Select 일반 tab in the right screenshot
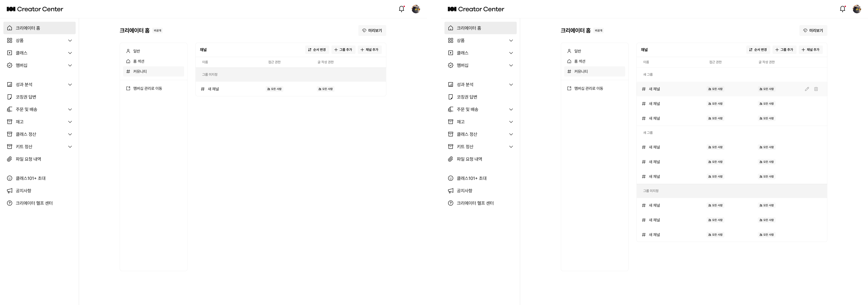The height and width of the screenshot is (305, 868). (x=578, y=51)
